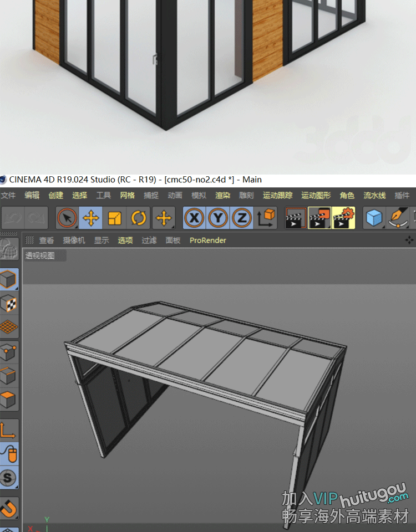Enable snapping with the magnet icon
416x532 pixels.
tap(9, 507)
